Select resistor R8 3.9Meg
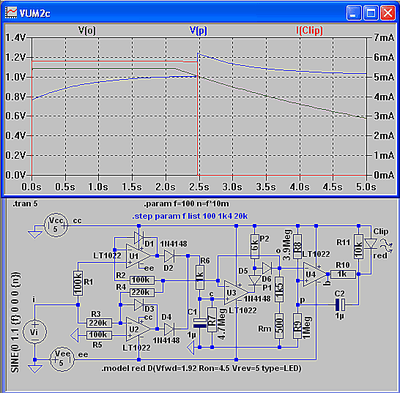 click(x=297, y=247)
